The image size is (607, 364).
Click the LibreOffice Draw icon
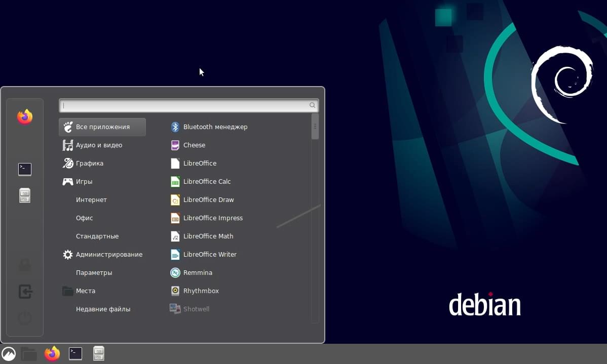175,199
